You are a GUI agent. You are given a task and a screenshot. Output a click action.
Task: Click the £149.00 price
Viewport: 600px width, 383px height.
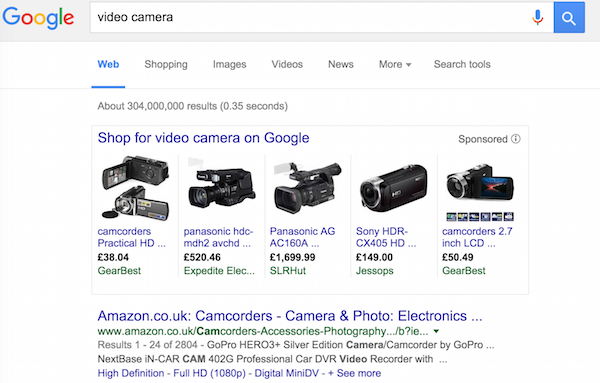374,257
